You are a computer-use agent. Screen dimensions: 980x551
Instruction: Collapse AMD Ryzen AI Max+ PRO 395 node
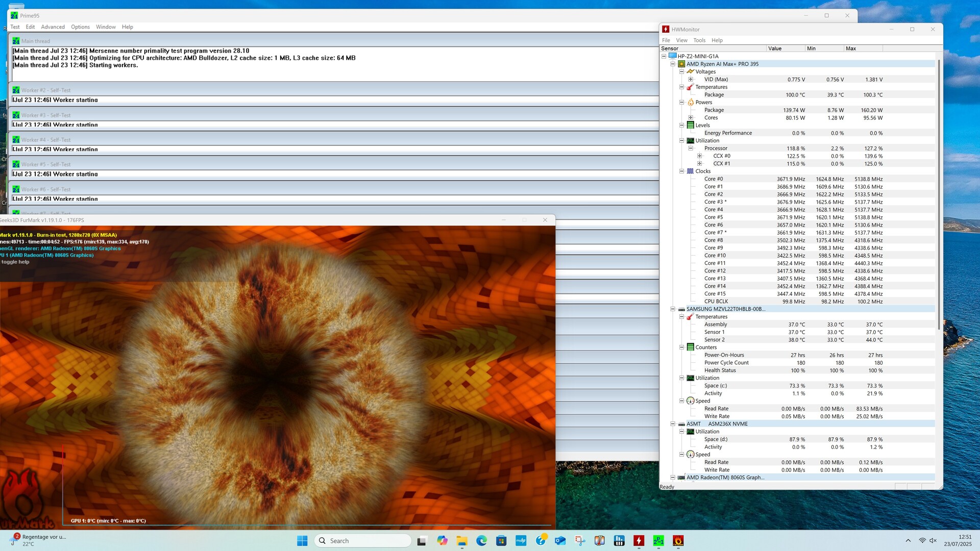(673, 64)
